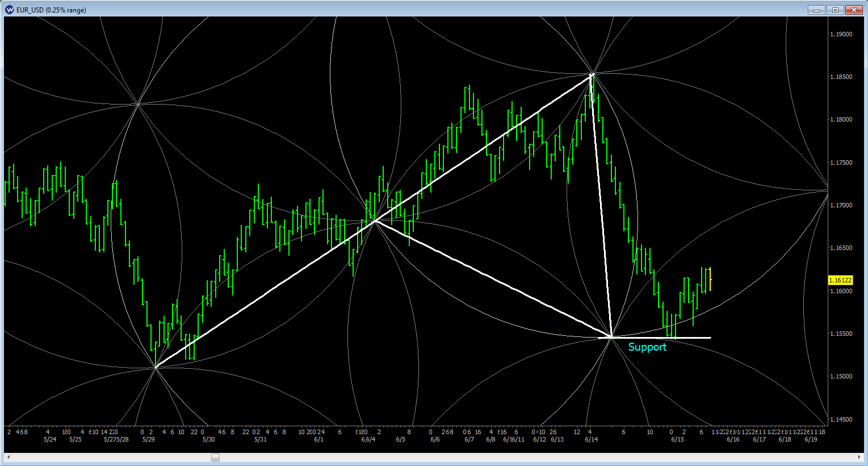
Task: Click the 6/7 date label
Action: point(469,439)
